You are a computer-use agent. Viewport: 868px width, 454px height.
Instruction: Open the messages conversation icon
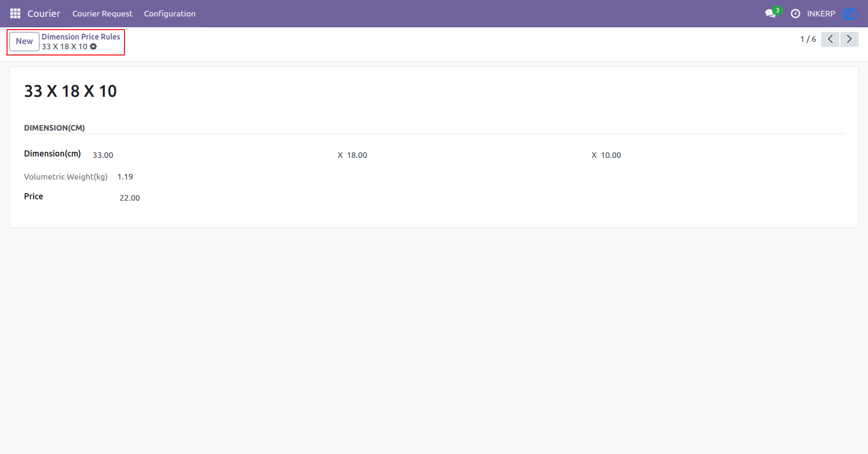(770, 14)
